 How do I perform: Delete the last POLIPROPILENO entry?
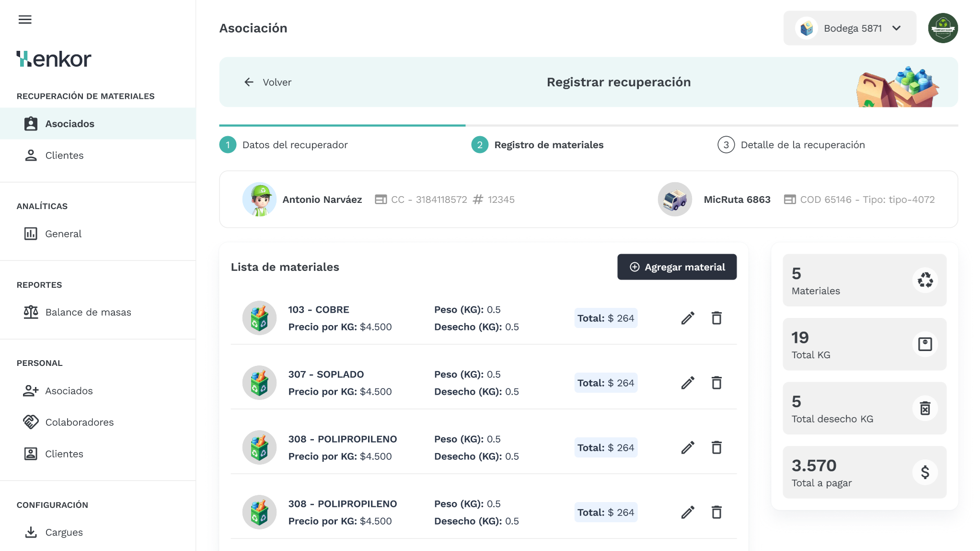point(716,512)
